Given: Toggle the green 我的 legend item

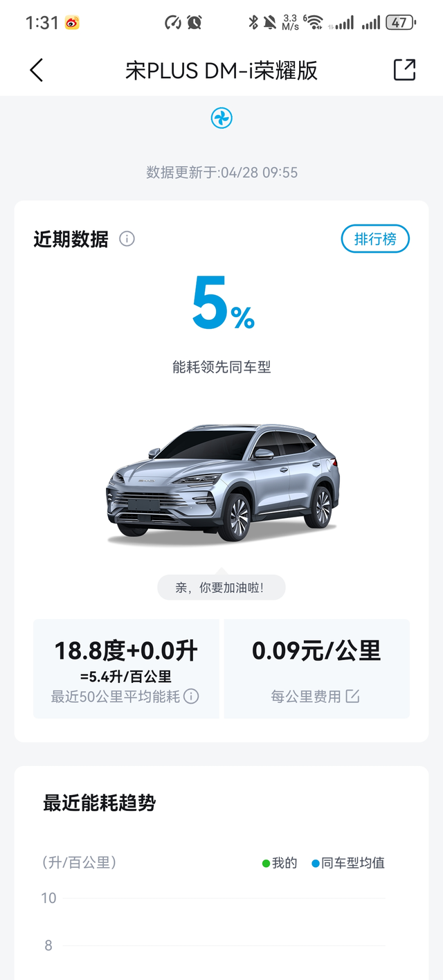Looking at the screenshot, I should coord(280,863).
